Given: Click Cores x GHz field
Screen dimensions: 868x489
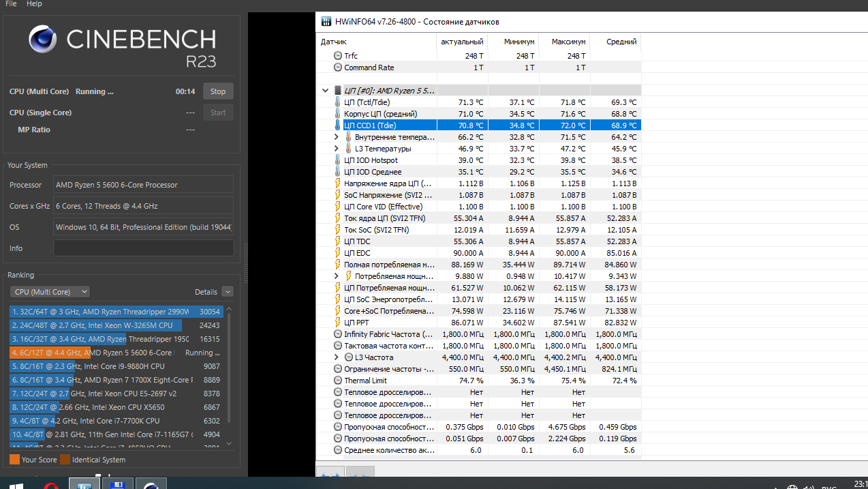Looking at the screenshot, I should (x=143, y=206).
